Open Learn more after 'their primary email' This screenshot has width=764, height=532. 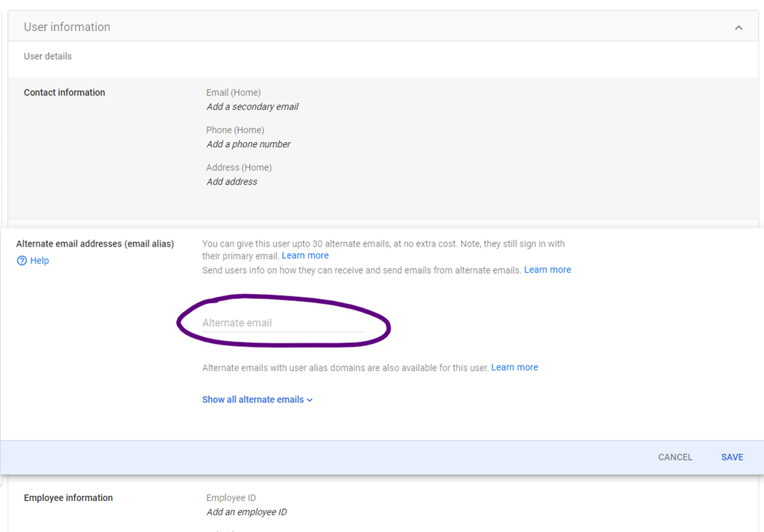point(305,256)
